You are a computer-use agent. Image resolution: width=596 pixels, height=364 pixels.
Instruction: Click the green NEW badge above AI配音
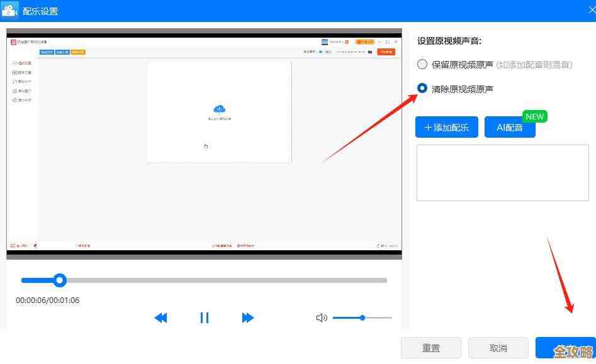534,116
